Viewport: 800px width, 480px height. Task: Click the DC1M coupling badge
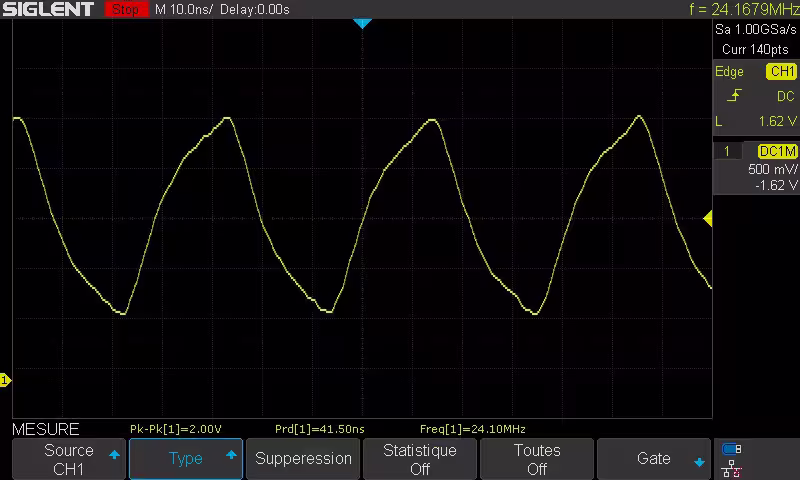(778, 151)
